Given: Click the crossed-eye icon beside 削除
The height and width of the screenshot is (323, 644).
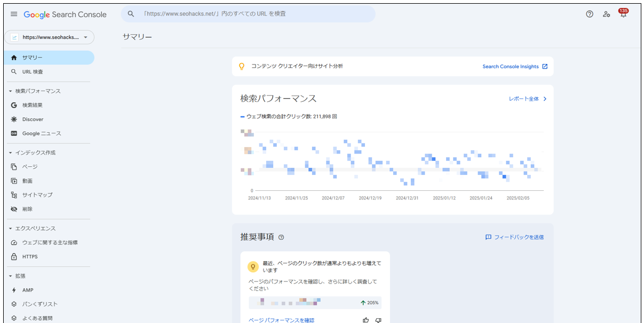Looking at the screenshot, I should (14, 209).
